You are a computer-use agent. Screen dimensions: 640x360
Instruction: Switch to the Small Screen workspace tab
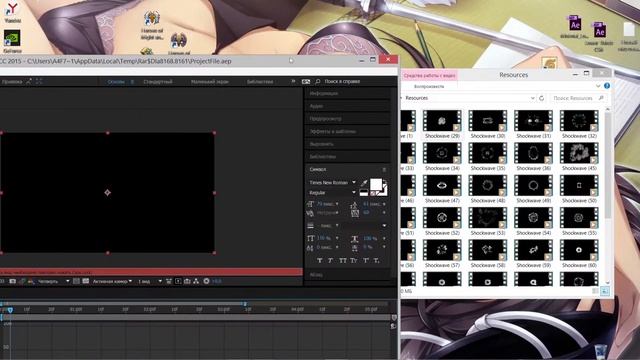[210, 82]
